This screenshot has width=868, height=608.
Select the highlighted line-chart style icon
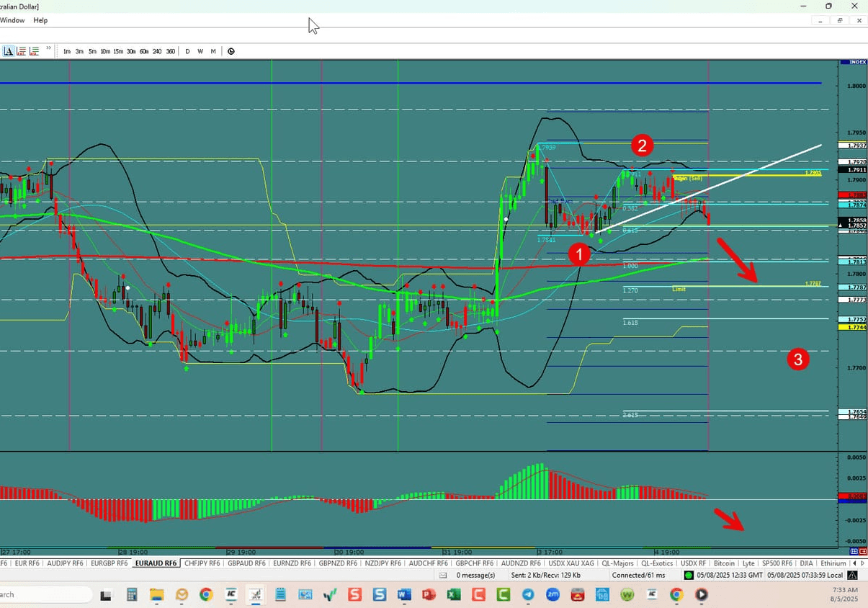tap(9, 50)
